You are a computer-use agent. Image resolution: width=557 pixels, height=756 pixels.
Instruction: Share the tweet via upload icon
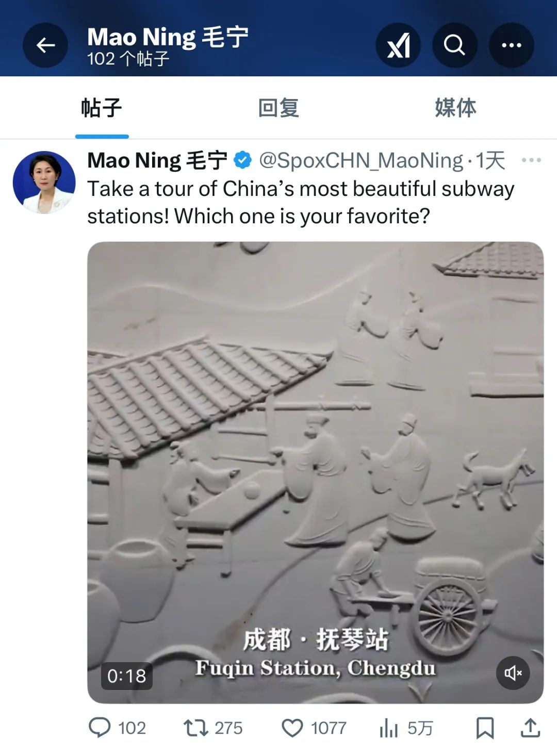[x=530, y=728]
